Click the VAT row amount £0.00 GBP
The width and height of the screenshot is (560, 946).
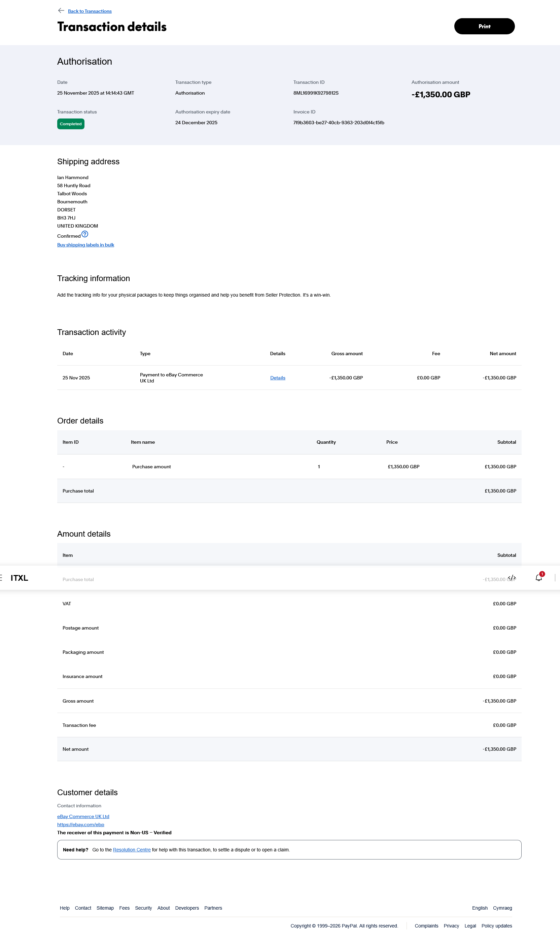click(x=504, y=604)
